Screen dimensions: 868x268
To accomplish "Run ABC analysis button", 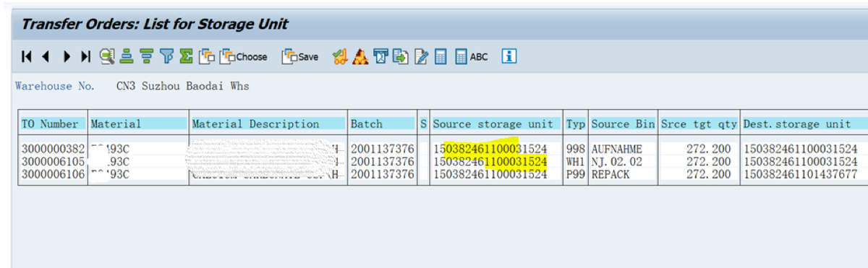I will 472,56.
